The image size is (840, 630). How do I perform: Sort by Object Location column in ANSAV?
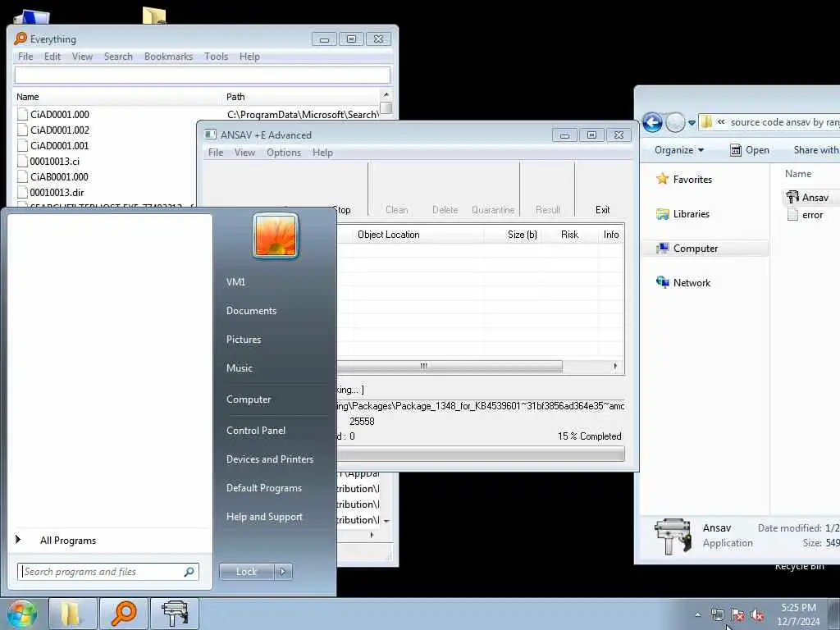pyautogui.click(x=418, y=235)
